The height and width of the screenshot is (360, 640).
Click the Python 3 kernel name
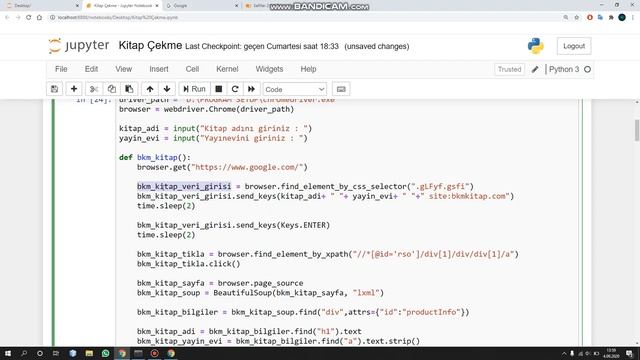click(564, 69)
